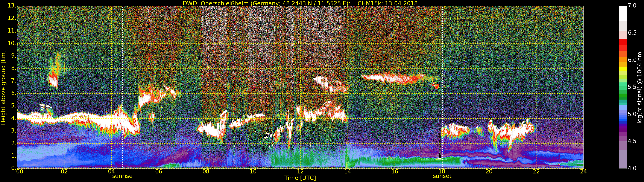Click the colorbar value '4.0'
The height and width of the screenshot is (182, 644).
coord(632,168)
